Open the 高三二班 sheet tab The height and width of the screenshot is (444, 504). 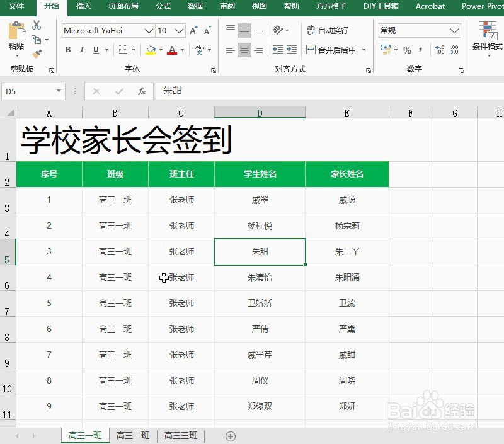(132, 435)
